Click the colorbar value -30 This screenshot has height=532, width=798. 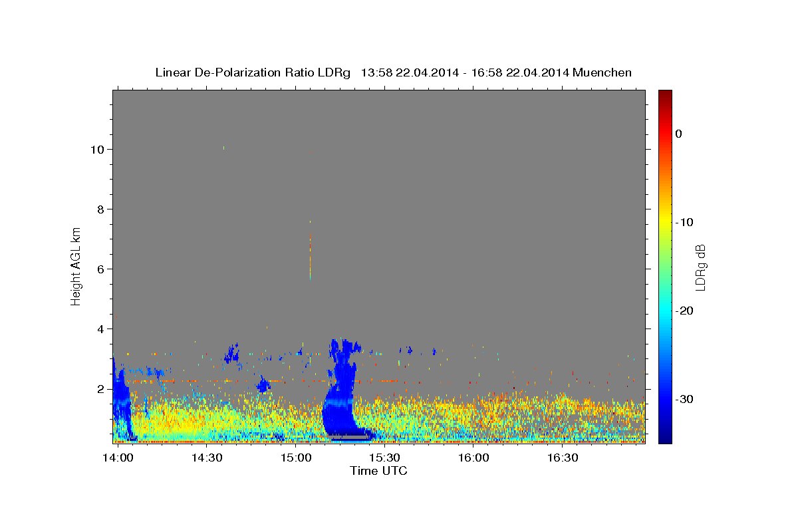click(x=684, y=399)
